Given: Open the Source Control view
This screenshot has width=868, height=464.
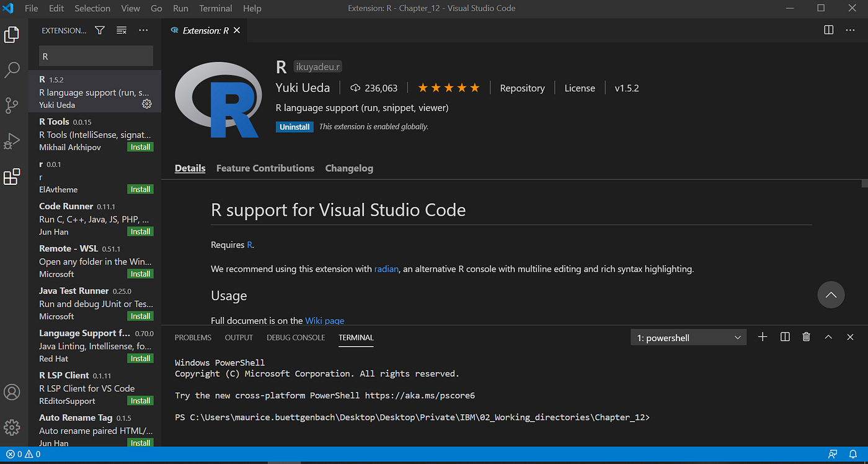Looking at the screenshot, I should click(x=12, y=105).
